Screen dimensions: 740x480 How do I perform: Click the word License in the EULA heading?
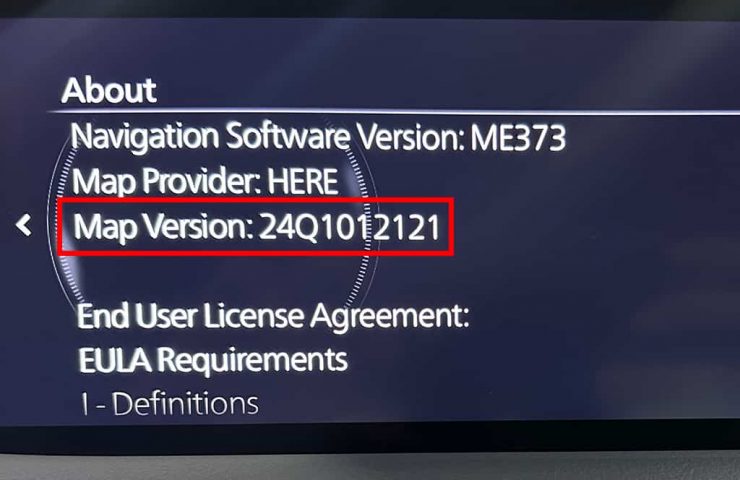[253, 315]
